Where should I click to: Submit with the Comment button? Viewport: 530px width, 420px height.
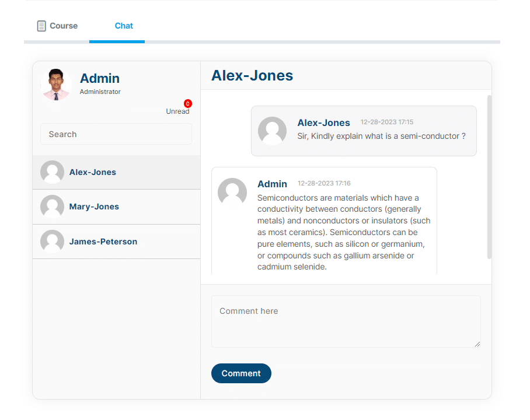(x=241, y=373)
